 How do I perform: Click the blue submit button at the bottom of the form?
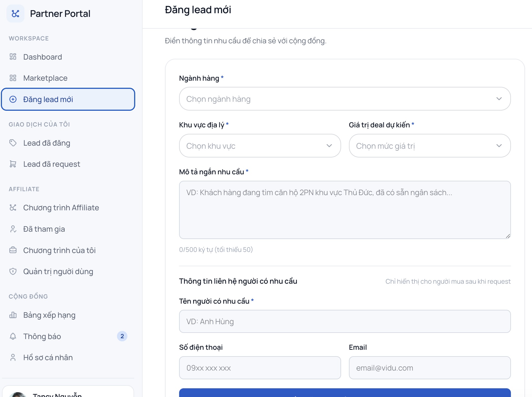click(x=345, y=393)
